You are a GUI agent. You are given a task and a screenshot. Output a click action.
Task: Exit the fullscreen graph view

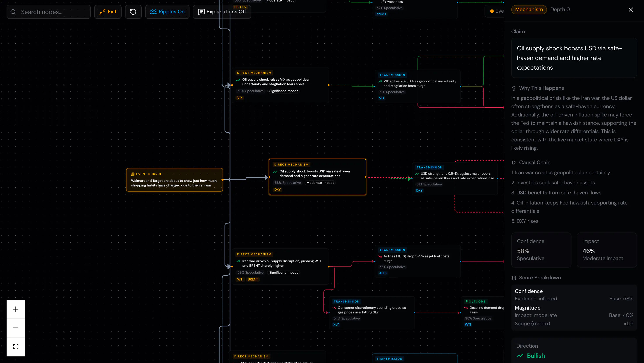click(x=108, y=12)
